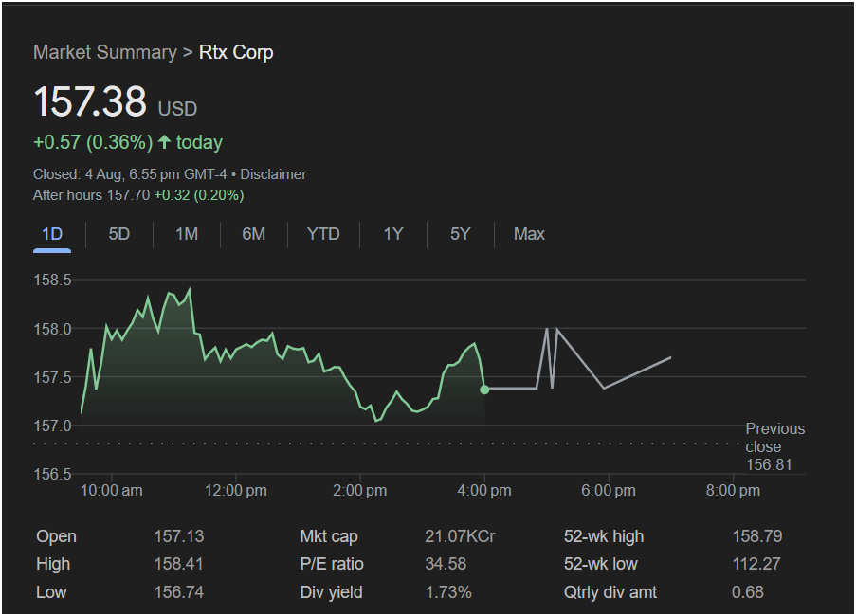Select the Max time range tab
Image resolution: width=856 pixels, height=616 pixels.
tap(529, 234)
